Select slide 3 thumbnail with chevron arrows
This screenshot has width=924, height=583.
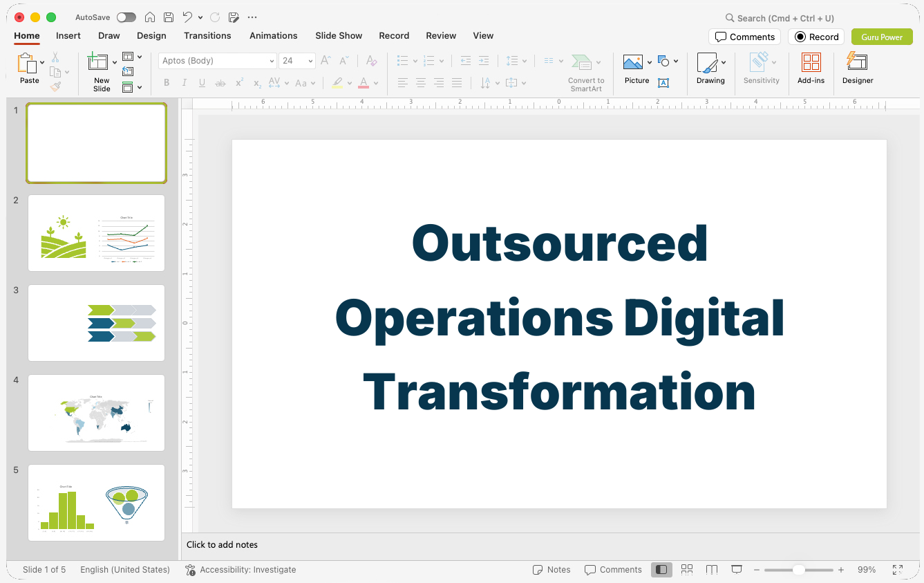(x=96, y=323)
